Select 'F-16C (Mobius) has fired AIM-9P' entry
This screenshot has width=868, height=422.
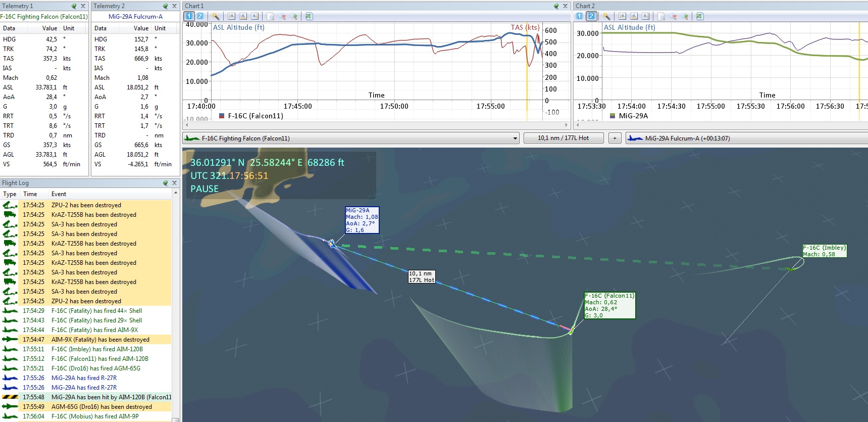click(86, 416)
